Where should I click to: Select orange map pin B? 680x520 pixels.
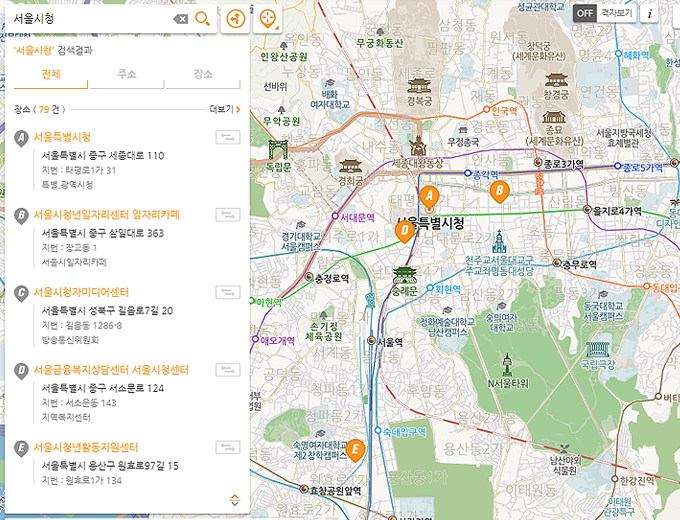tap(499, 192)
